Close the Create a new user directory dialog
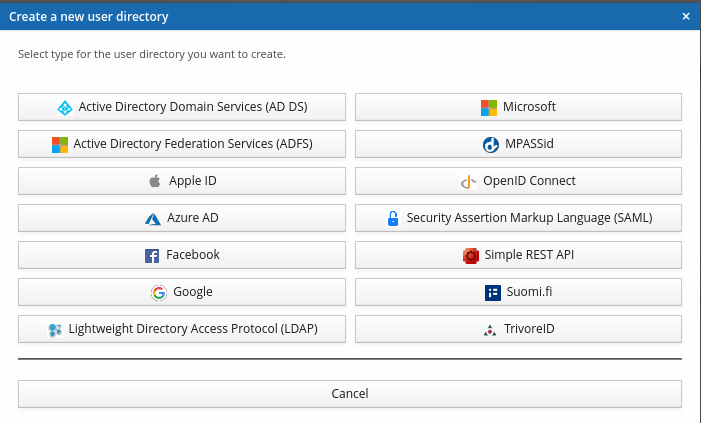Screen dimensions: 701x423 (x=686, y=17)
